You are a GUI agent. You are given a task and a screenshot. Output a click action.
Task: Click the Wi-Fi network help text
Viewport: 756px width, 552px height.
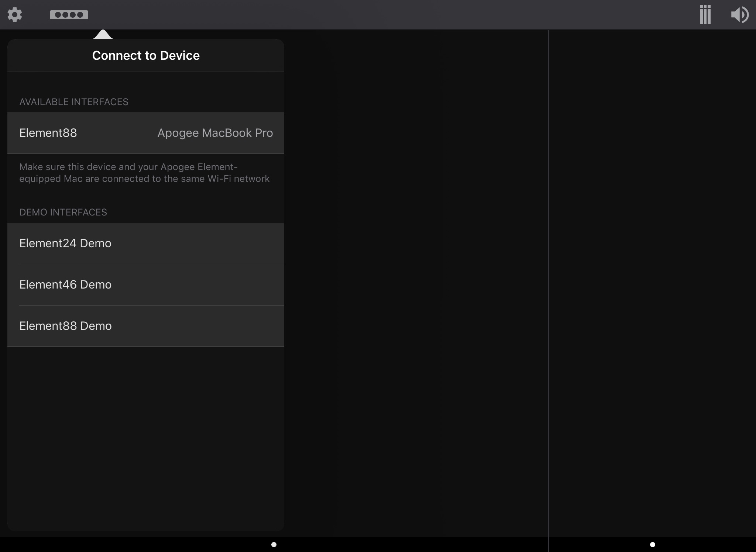(x=144, y=173)
